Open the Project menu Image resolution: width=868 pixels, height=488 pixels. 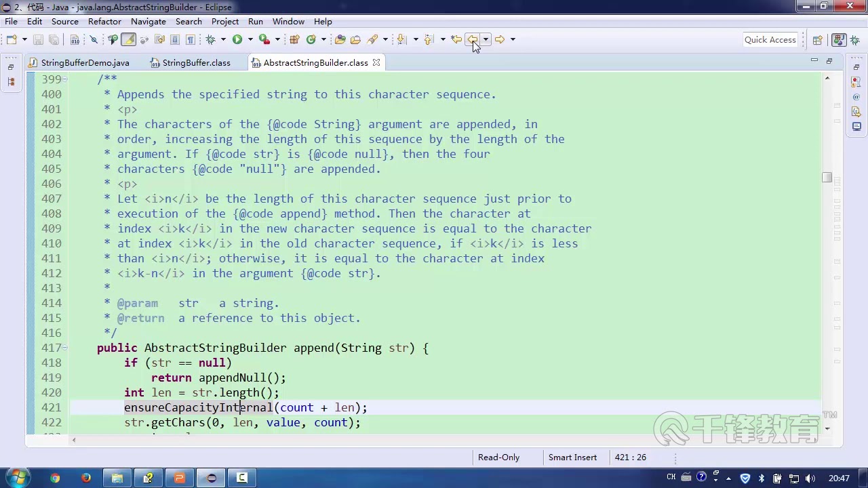pos(225,22)
